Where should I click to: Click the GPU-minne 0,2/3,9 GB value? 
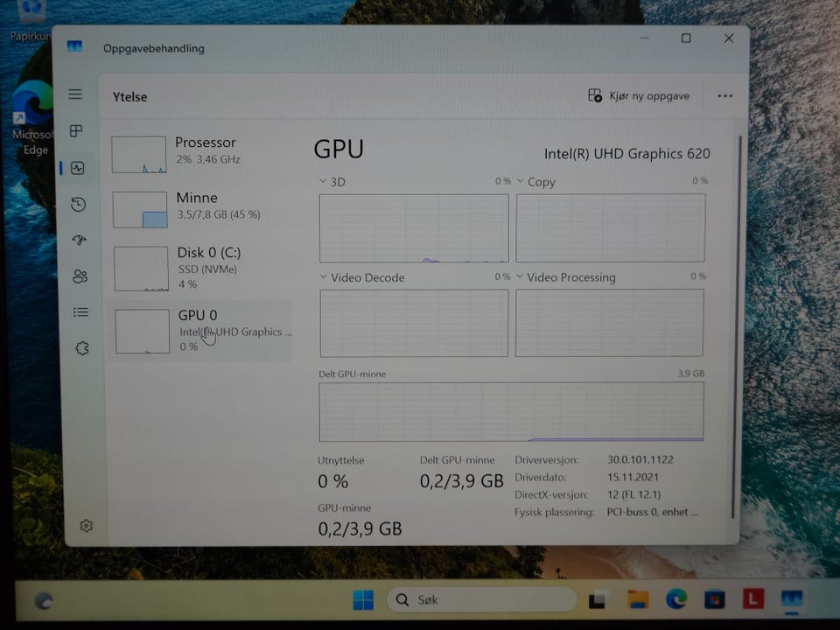360,528
